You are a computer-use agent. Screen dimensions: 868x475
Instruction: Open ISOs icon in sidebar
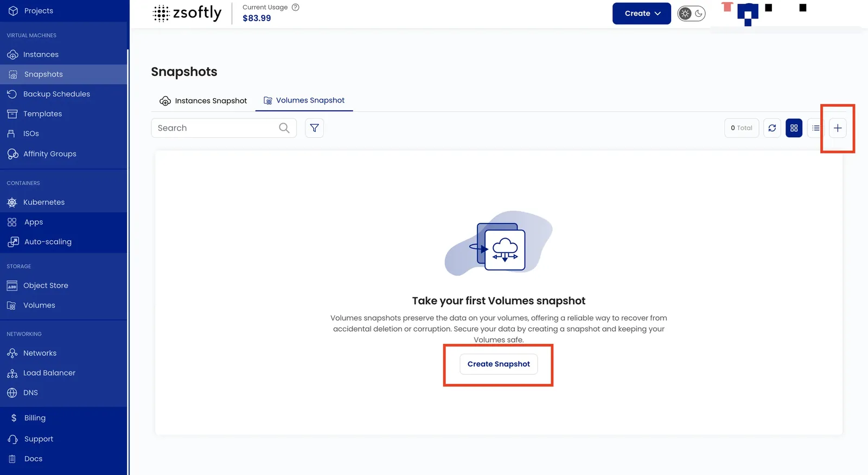[x=11, y=133]
